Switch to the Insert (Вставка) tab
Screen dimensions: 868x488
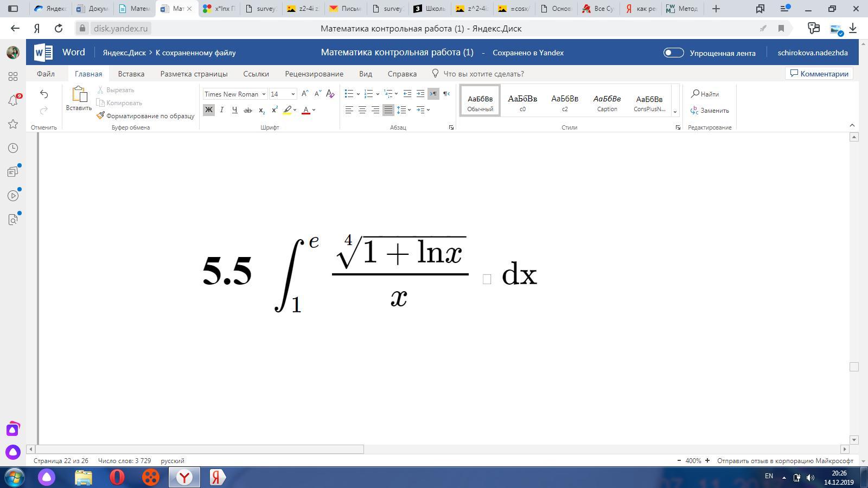(131, 74)
